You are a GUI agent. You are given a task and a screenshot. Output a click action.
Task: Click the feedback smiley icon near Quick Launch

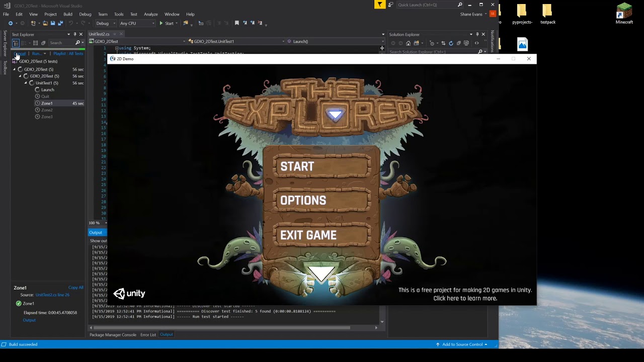click(390, 5)
